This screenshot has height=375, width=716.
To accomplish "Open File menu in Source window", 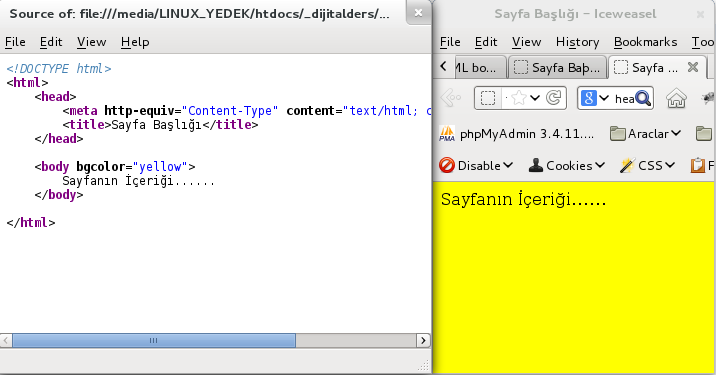I will click(x=15, y=42).
